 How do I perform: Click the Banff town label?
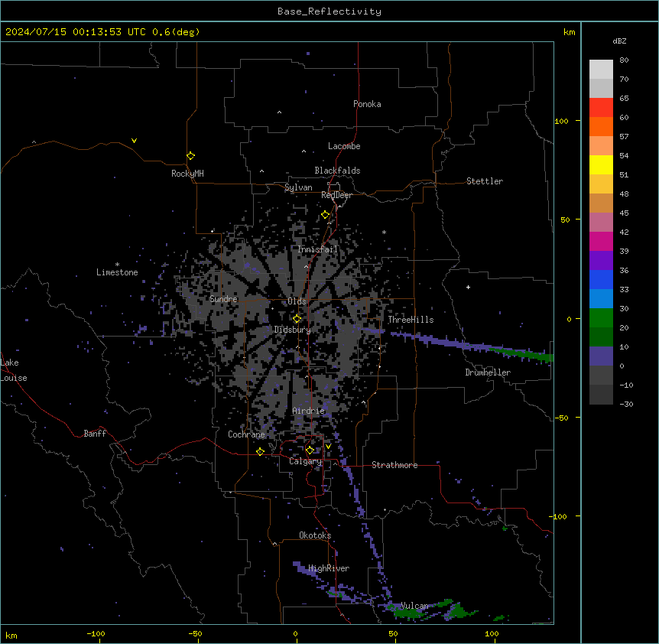tap(95, 434)
